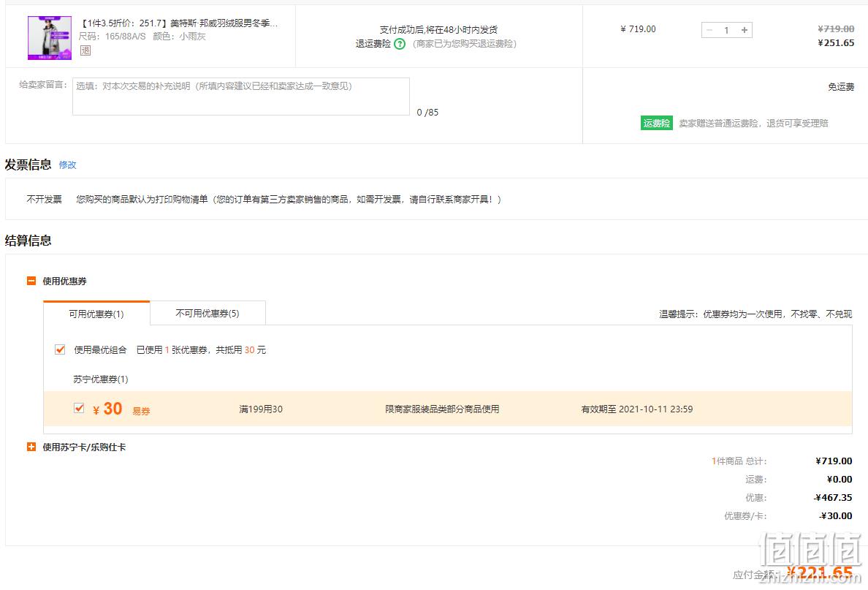
Task: Collapse the 使用优惠券 section
Action: (31, 281)
